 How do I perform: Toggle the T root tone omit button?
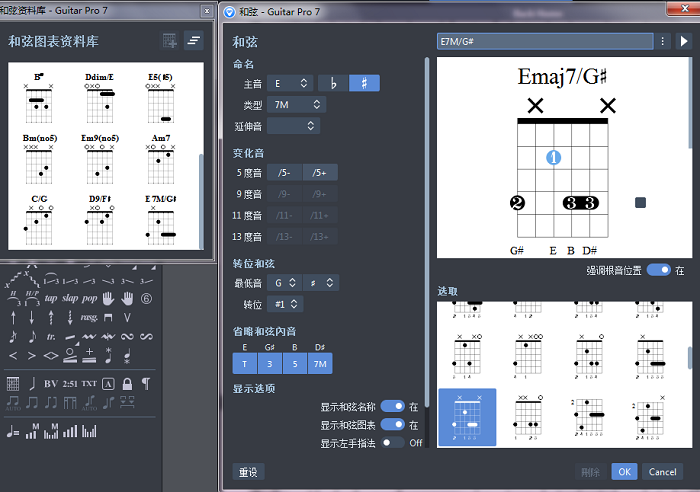(245, 364)
